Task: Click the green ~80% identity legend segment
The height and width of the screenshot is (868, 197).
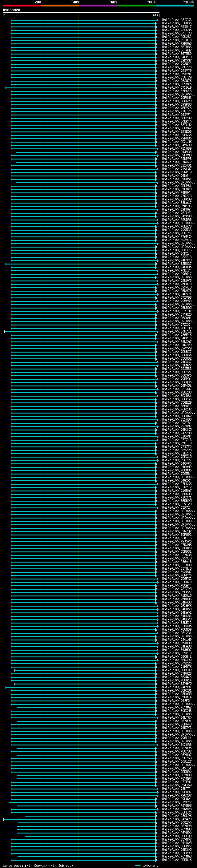Action: pyautogui.click(x=137, y=6)
